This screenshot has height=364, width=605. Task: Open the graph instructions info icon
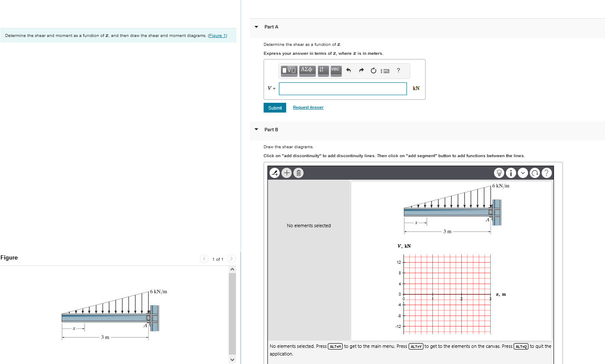pos(511,173)
